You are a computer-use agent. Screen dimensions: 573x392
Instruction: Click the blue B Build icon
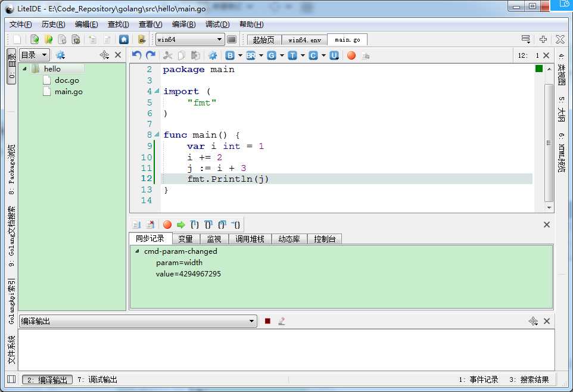tap(230, 55)
